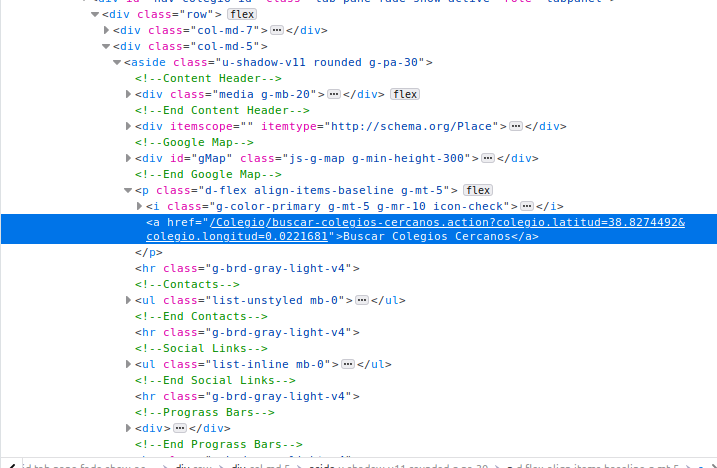Select the End Social Links comment

click(x=215, y=380)
